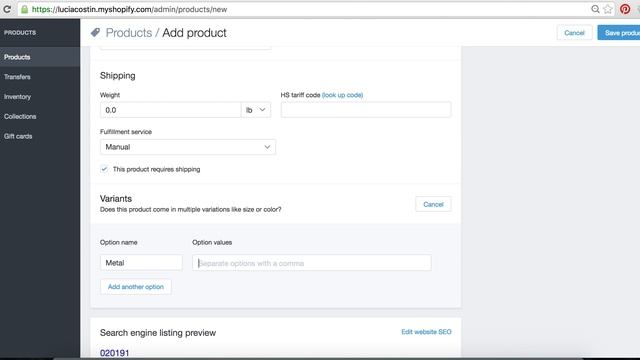640x360 pixels.
Task: Cancel the Variants section
Action: click(433, 204)
